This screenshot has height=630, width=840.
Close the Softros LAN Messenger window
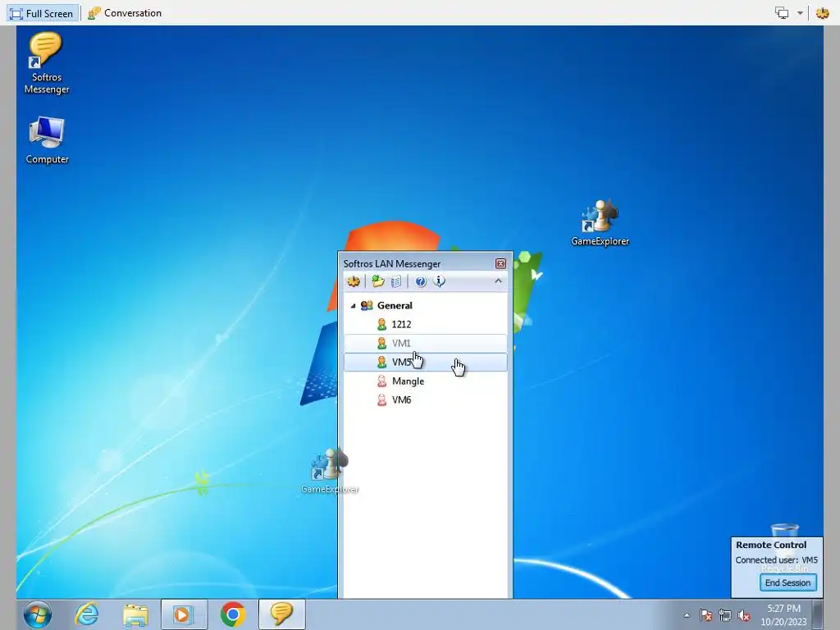coord(500,263)
